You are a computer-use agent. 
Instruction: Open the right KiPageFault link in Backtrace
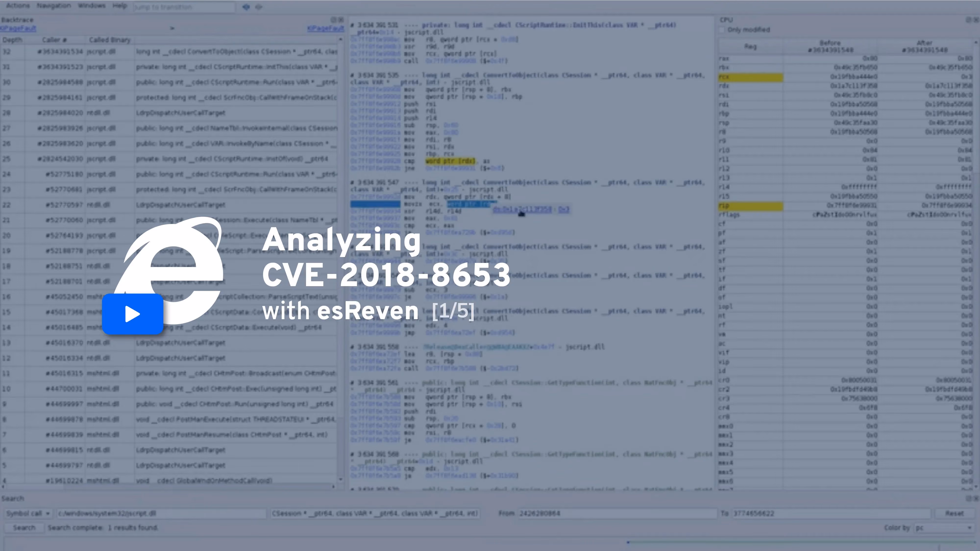(326, 28)
